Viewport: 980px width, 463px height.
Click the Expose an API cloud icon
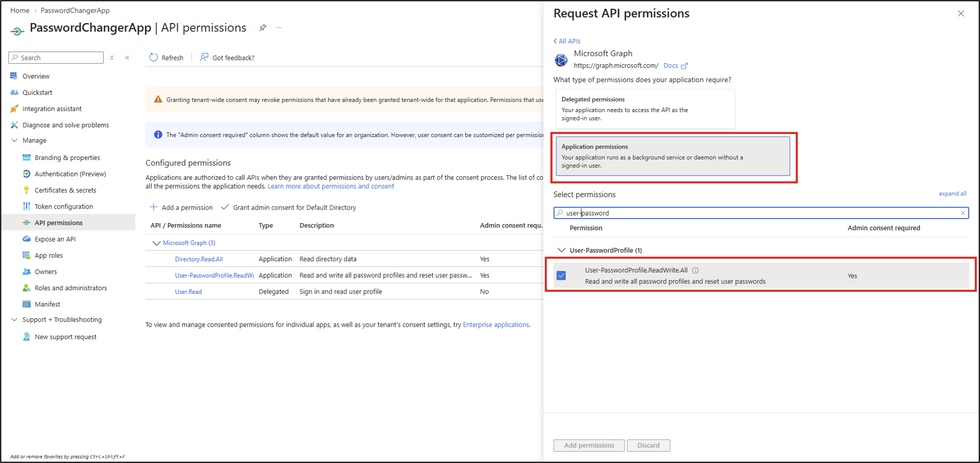click(x=27, y=239)
